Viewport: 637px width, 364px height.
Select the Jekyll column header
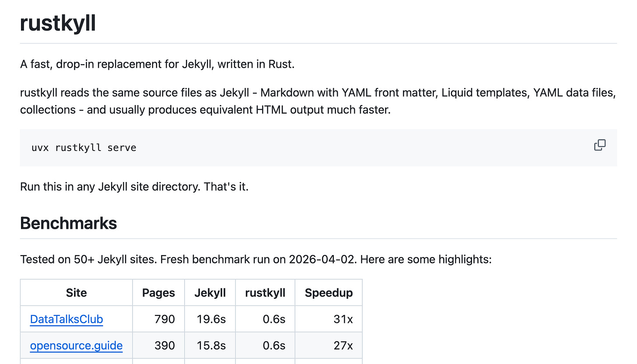click(x=210, y=293)
